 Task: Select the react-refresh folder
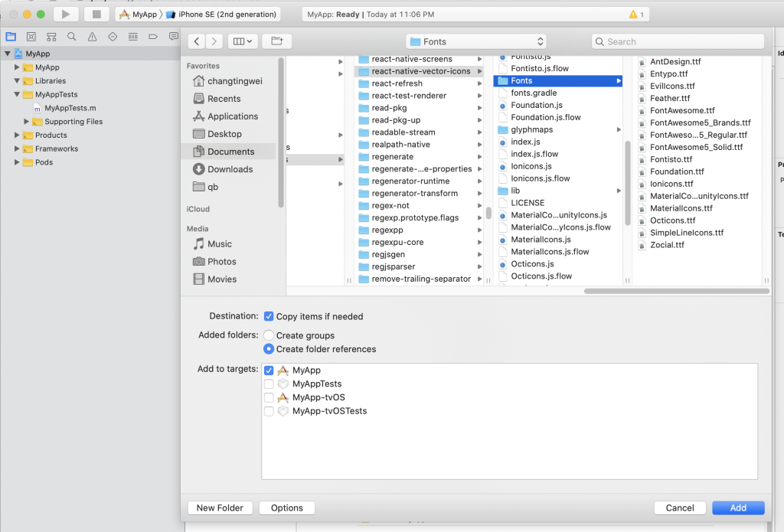tap(419, 83)
